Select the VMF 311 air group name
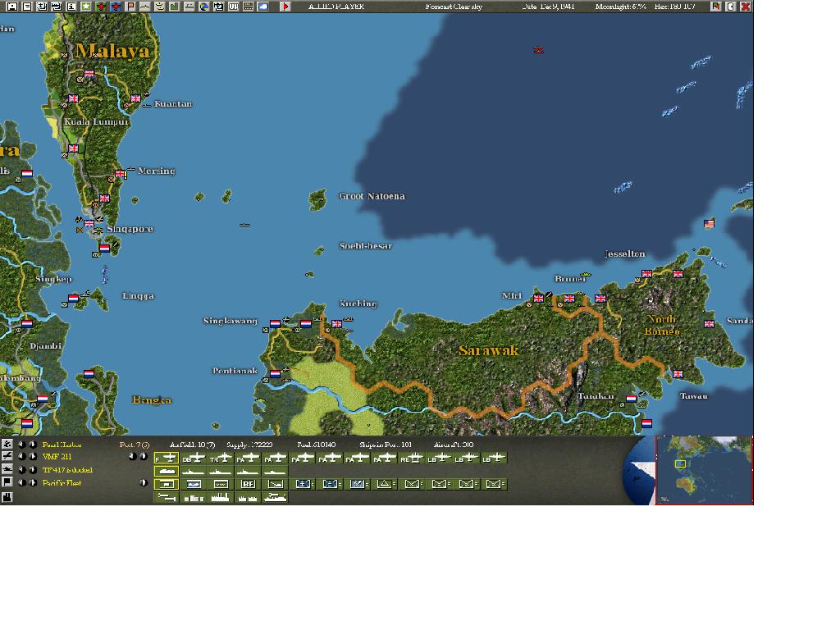Image resolution: width=840 pixels, height=630 pixels. pyautogui.click(x=57, y=457)
